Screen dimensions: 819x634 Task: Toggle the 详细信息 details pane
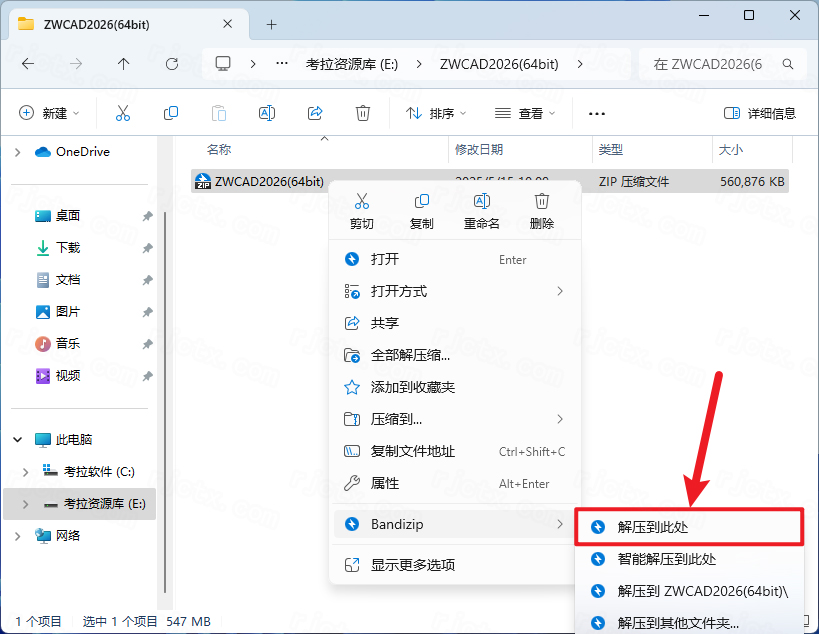(x=760, y=113)
